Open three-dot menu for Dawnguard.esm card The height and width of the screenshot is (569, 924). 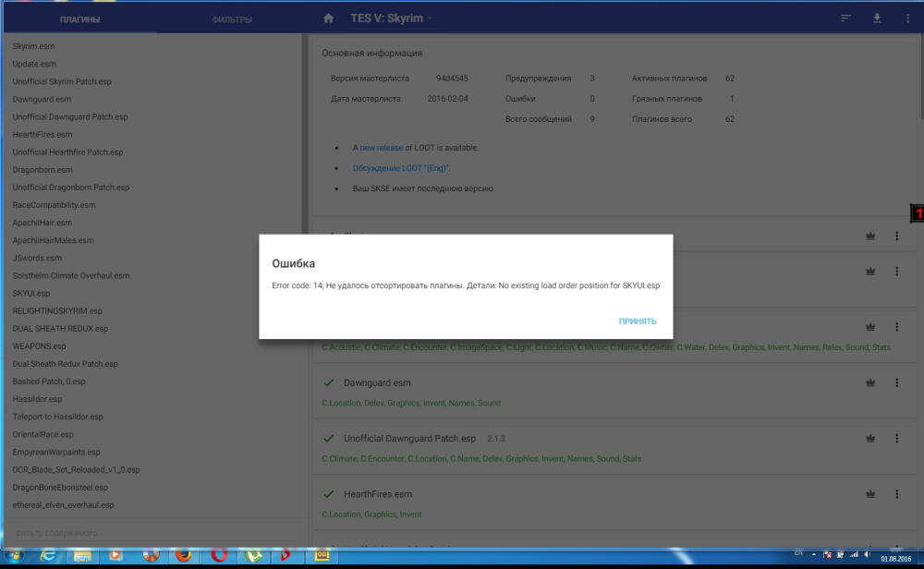click(897, 382)
